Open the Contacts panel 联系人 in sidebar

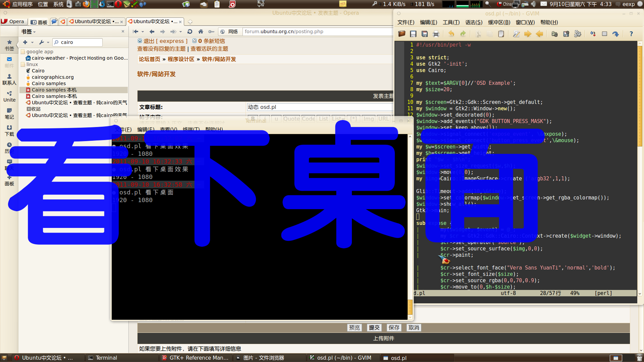point(9,79)
